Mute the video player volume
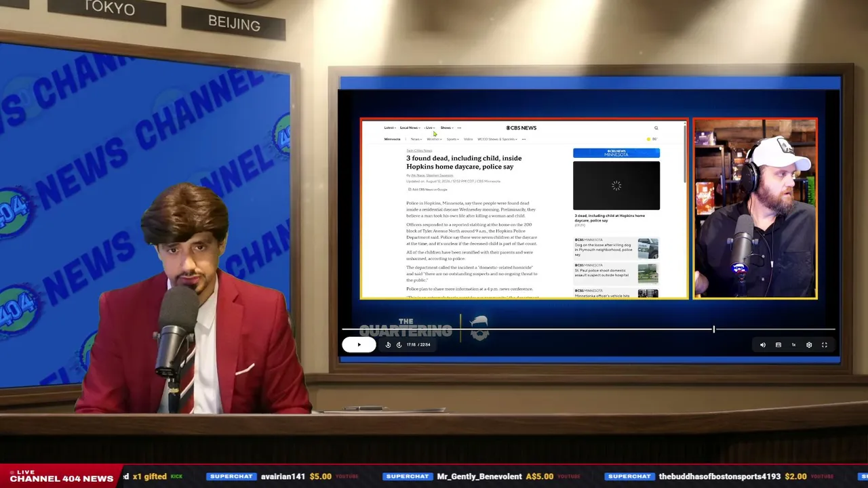This screenshot has width=868, height=488. [x=763, y=345]
